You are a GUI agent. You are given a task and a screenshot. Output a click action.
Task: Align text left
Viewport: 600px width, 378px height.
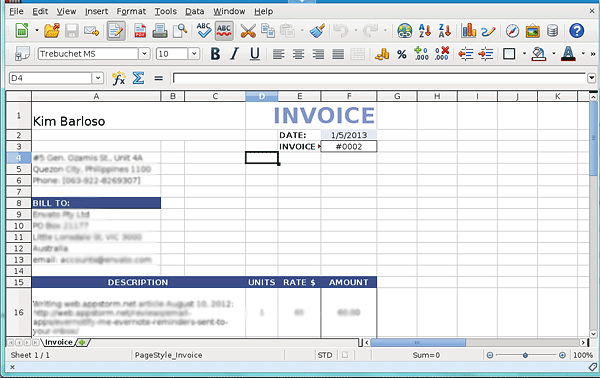[x=279, y=54]
